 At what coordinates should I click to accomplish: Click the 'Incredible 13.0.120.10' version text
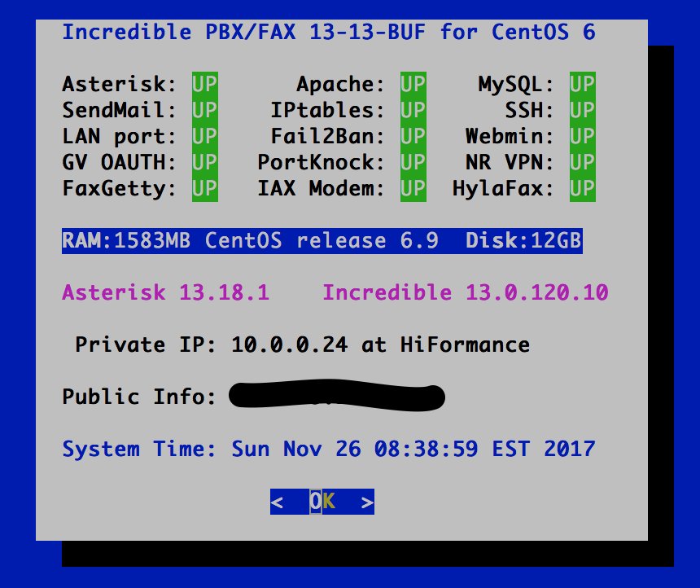466,292
